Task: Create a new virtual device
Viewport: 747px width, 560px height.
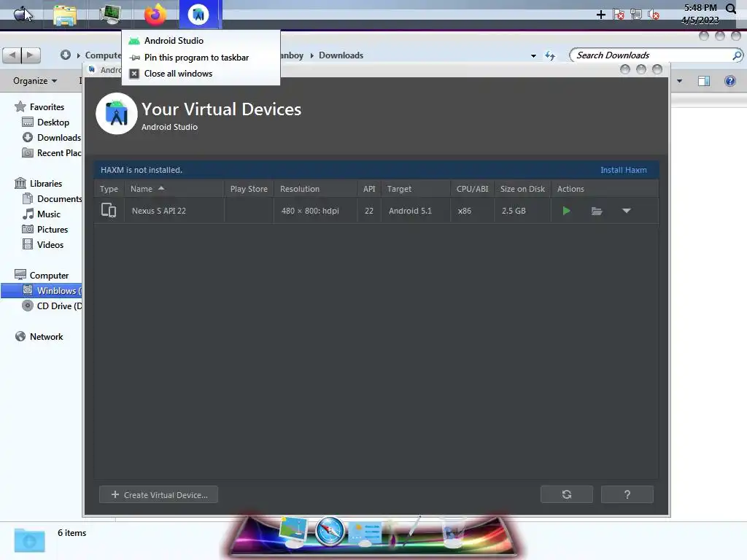Action: [x=158, y=495]
